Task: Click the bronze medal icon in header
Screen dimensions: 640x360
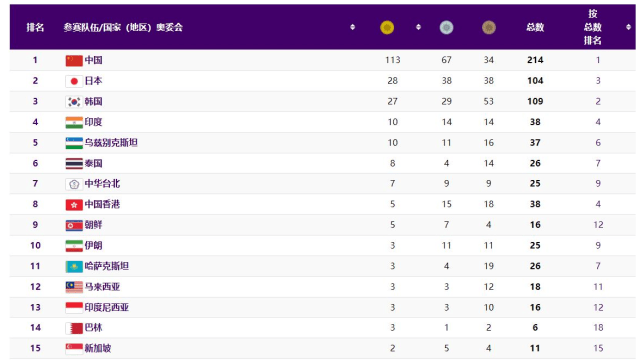Action: [489, 27]
